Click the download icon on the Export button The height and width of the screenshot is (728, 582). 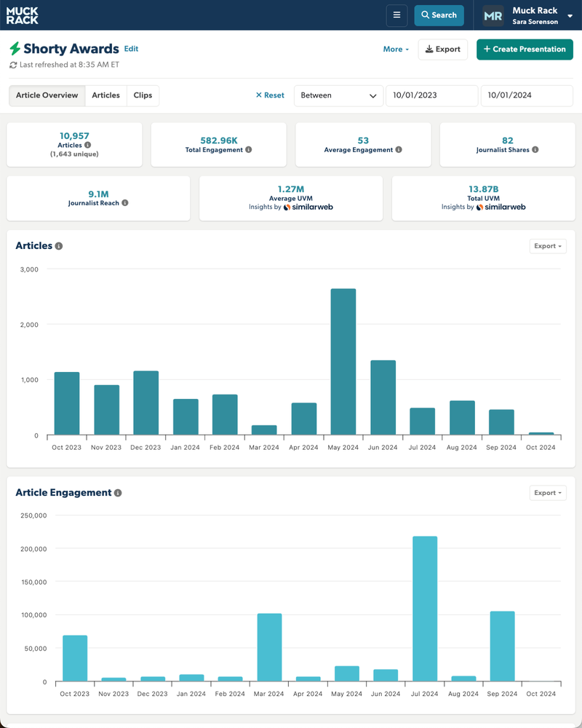click(x=430, y=50)
